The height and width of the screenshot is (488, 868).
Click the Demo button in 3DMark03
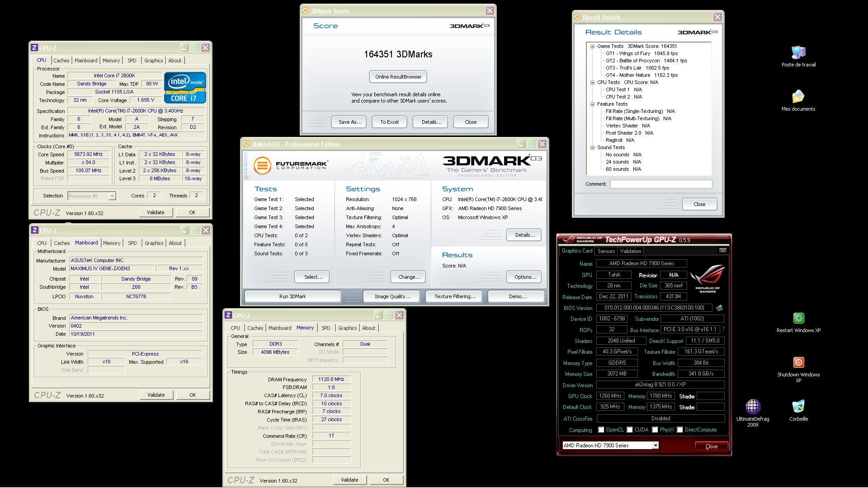517,296
